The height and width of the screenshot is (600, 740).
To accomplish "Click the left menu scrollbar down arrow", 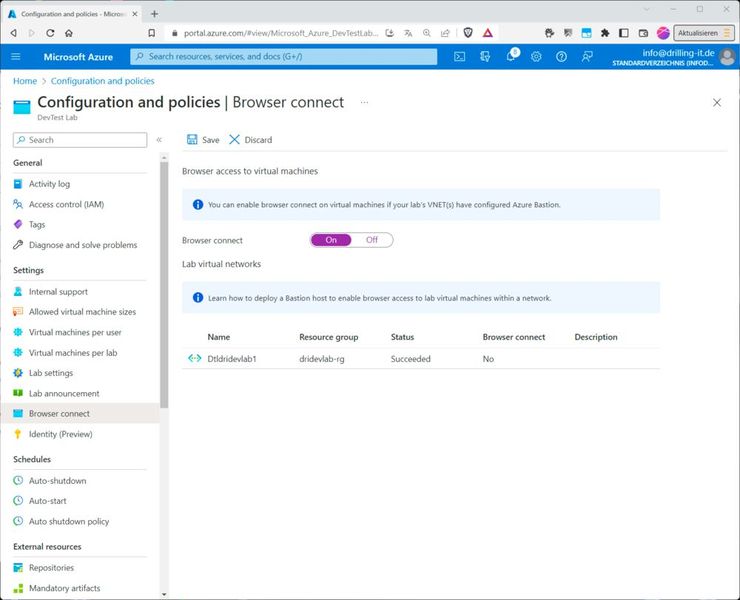I will coord(164,594).
